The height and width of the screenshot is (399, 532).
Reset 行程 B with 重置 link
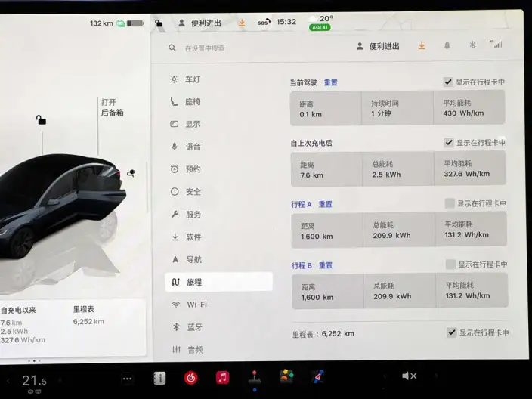(x=326, y=265)
